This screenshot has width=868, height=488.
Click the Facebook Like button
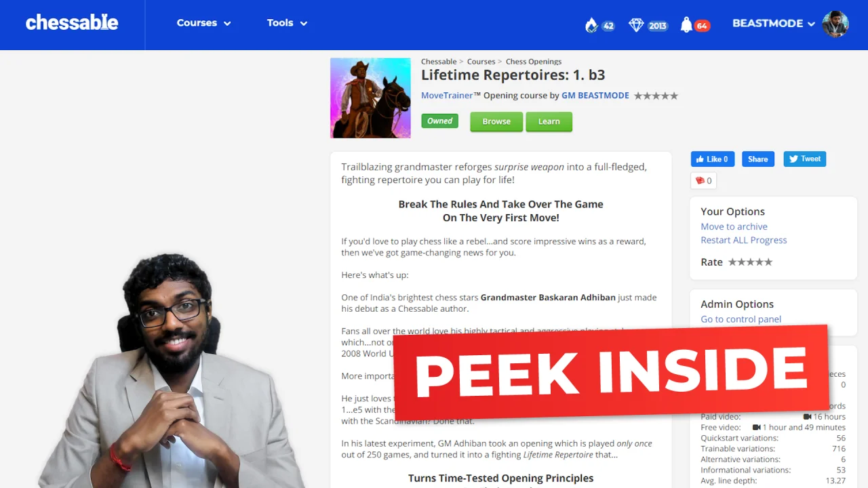pyautogui.click(x=712, y=159)
